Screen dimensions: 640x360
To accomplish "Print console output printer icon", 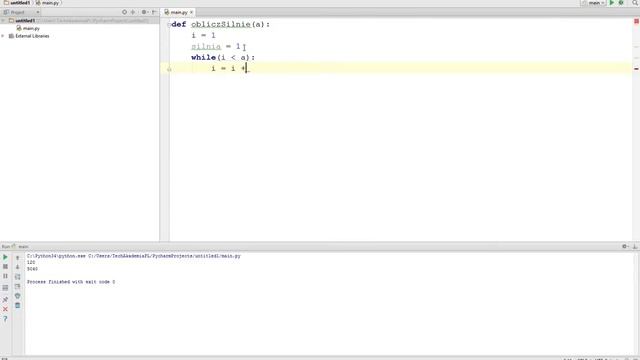I will [x=18, y=296].
